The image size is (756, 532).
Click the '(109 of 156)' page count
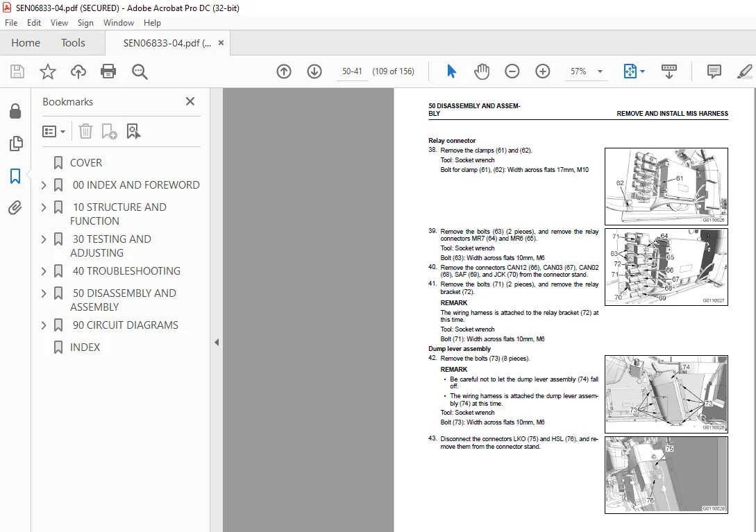393,71
